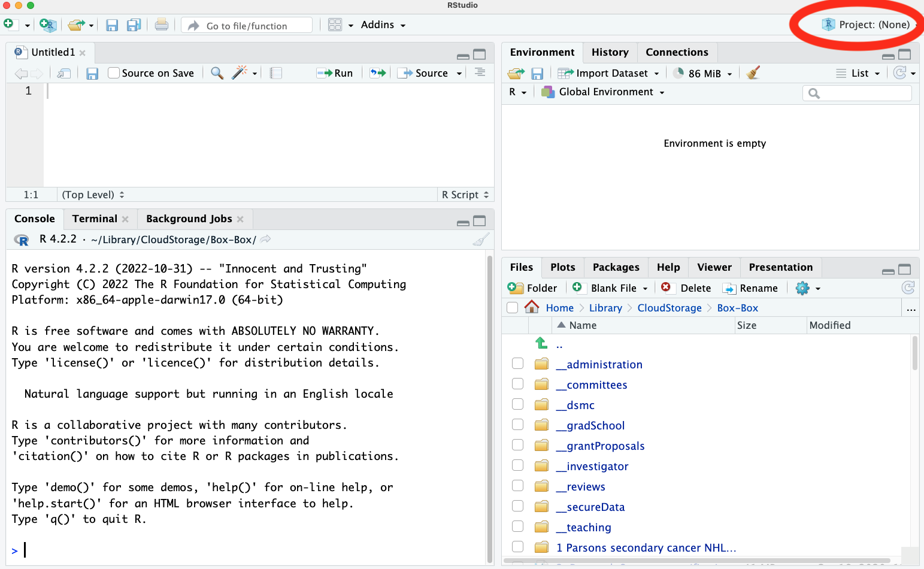Switch to the Packages tab

point(616,268)
